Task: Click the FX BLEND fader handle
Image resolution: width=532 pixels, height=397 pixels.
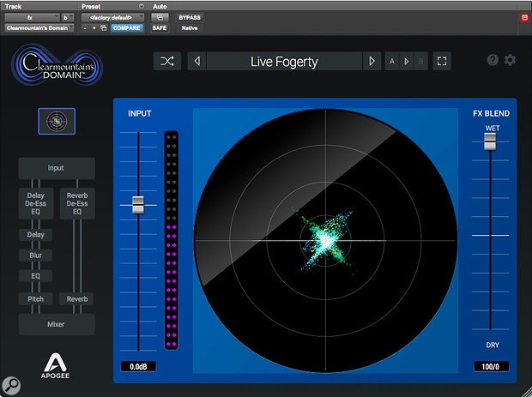Action: click(x=490, y=141)
